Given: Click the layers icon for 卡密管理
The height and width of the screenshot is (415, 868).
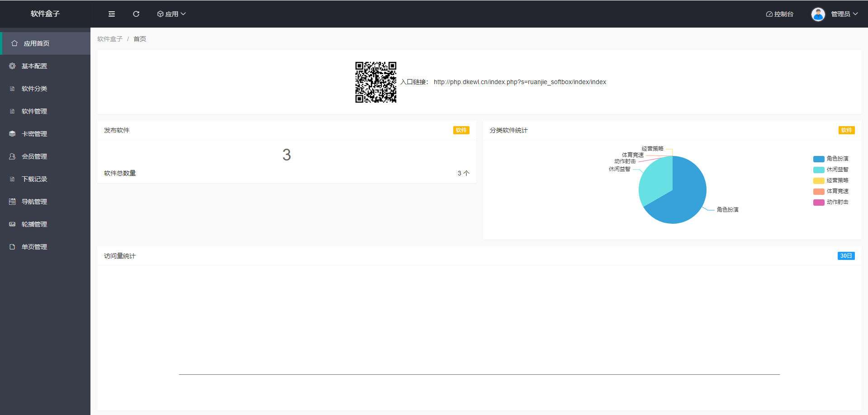Looking at the screenshot, I should tap(12, 134).
